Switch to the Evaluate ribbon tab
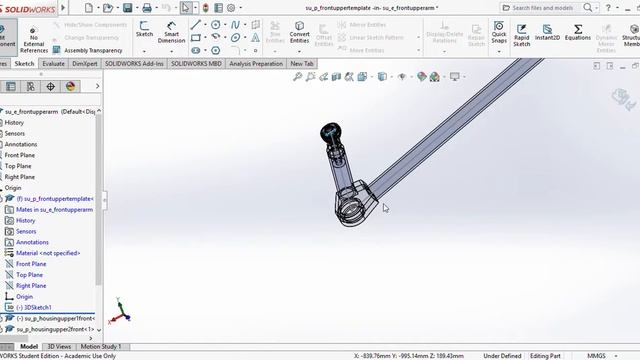The width and height of the screenshot is (640, 360). pyautogui.click(x=53, y=63)
